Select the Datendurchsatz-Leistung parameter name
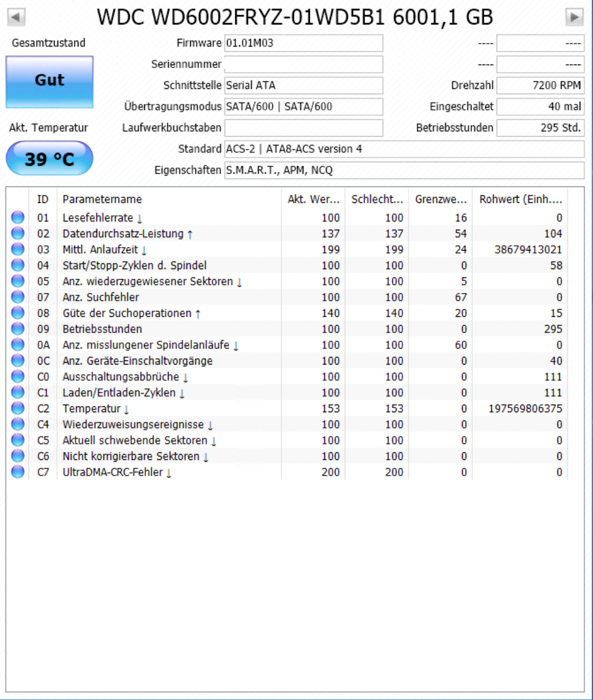593x700 pixels. click(x=127, y=234)
